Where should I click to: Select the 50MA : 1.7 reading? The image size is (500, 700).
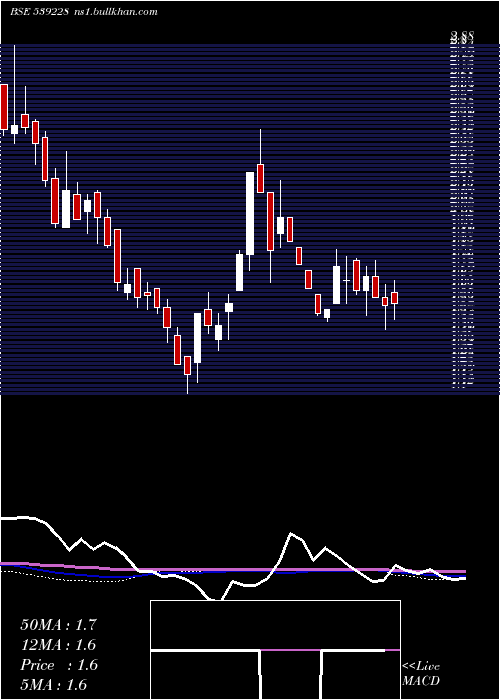coord(58,625)
